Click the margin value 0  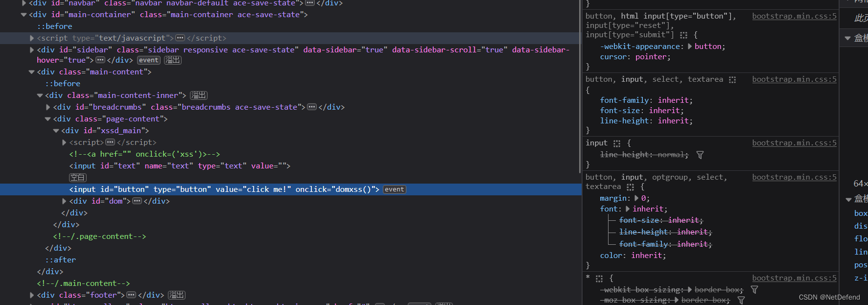(644, 198)
